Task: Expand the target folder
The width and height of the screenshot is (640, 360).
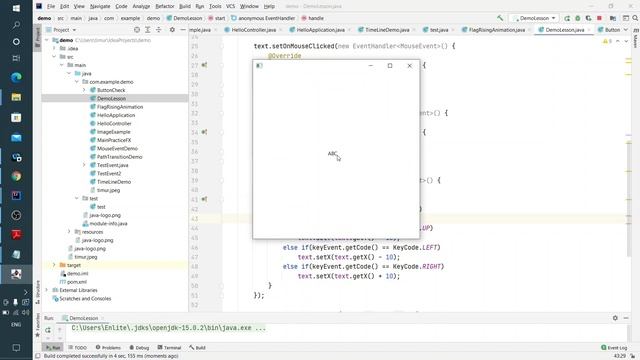Action: click(x=54, y=265)
